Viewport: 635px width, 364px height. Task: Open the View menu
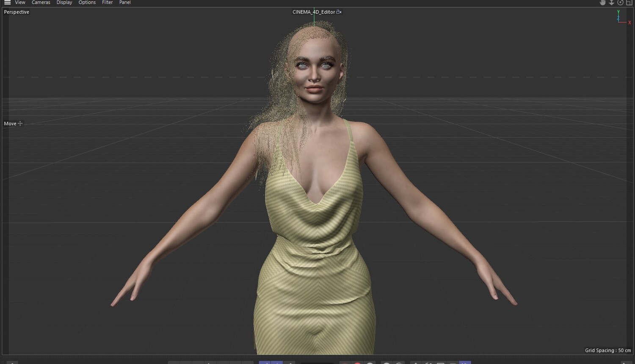(20, 3)
